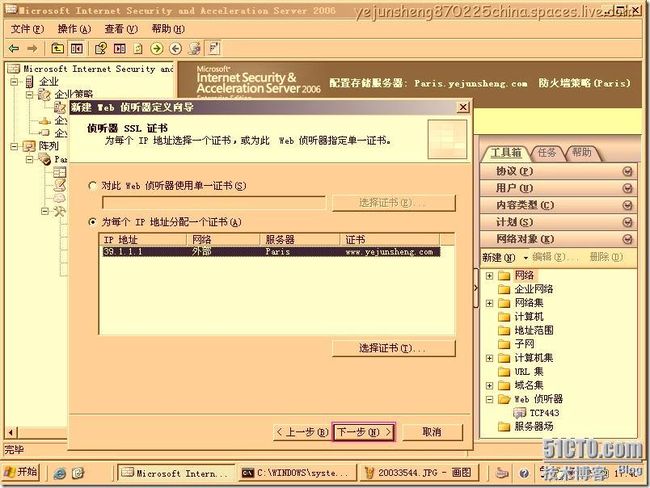
Task: Click the 证书 column header
Action: pos(390,240)
